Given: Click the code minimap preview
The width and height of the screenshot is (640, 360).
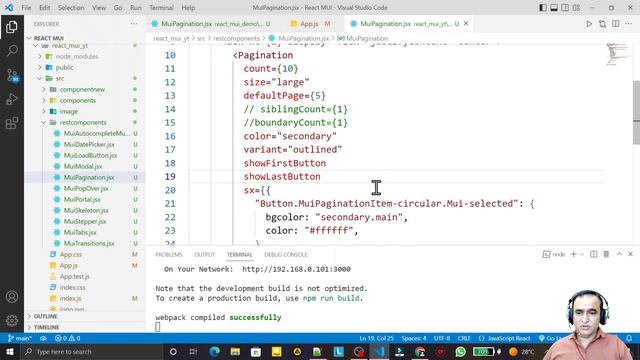Looking at the screenshot, I should click(618, 54).
